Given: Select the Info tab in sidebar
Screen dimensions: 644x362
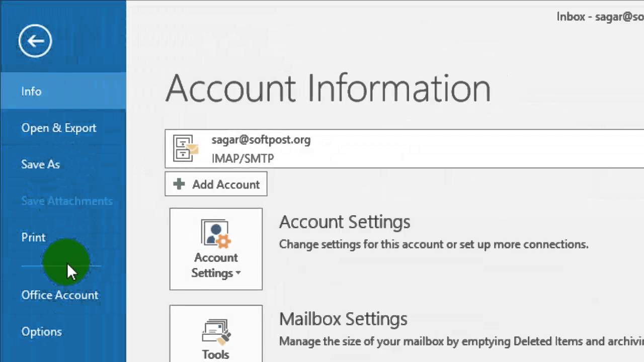Looking at the screenshot, I should coord(31,91).
